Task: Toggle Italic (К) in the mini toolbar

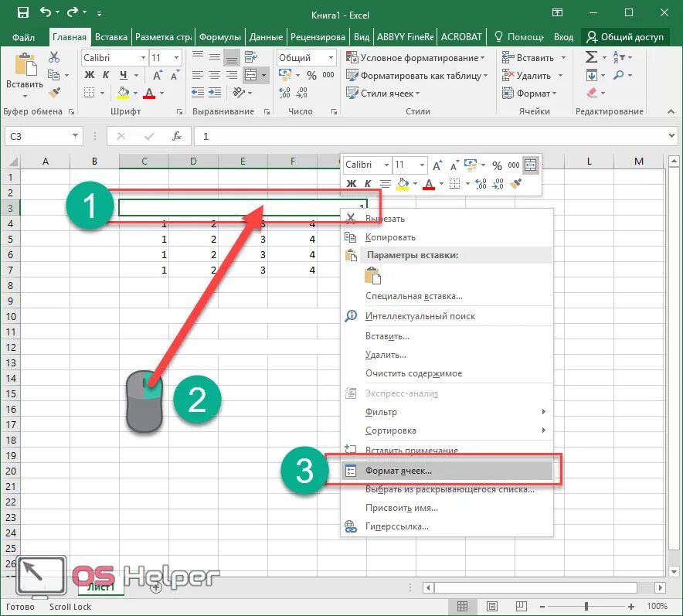Action: (368, 184)
